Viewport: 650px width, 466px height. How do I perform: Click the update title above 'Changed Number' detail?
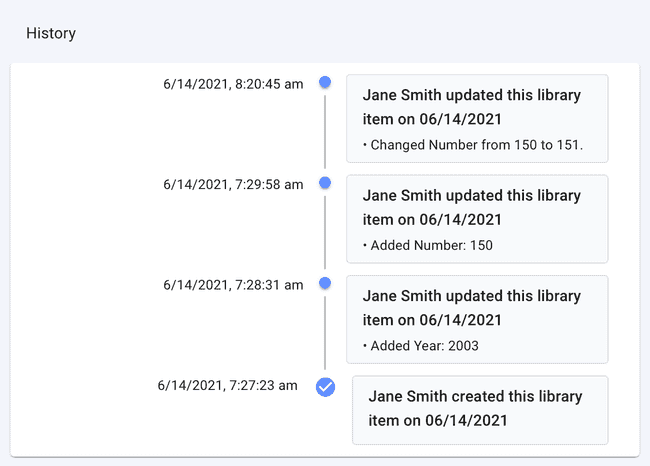click(471, 107)
